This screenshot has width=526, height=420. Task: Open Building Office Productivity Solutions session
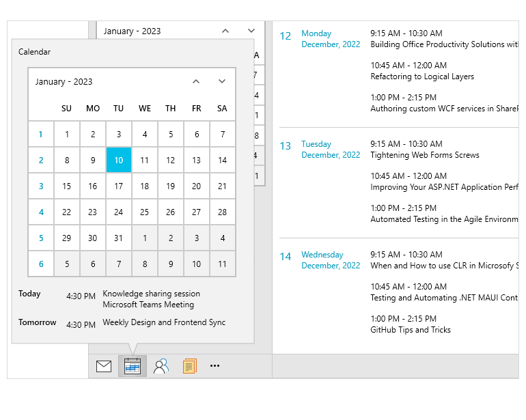444,44
